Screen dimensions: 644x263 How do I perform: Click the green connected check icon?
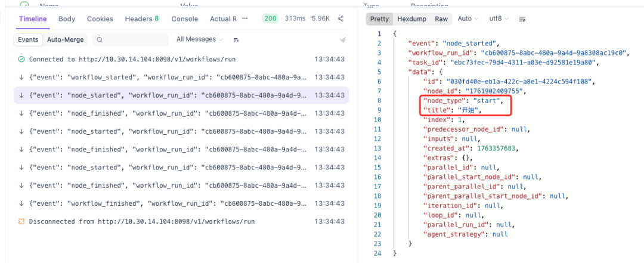click(x=22, y=59)
